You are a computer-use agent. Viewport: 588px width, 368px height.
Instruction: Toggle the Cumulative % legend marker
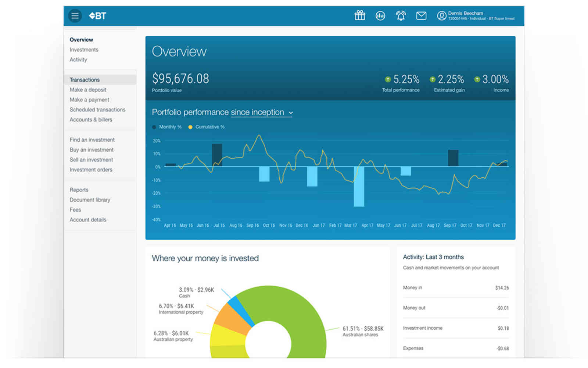tap(190, 127)
